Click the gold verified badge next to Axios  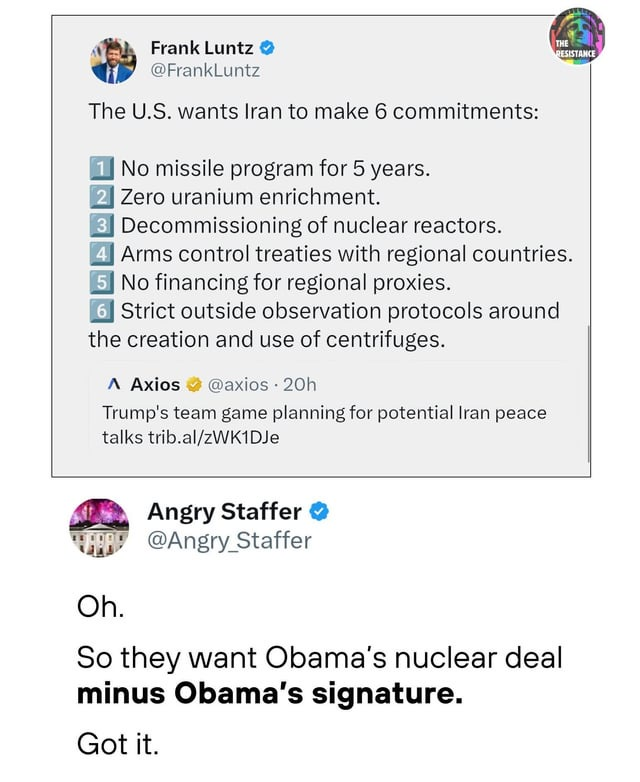[x=195, y=384]
